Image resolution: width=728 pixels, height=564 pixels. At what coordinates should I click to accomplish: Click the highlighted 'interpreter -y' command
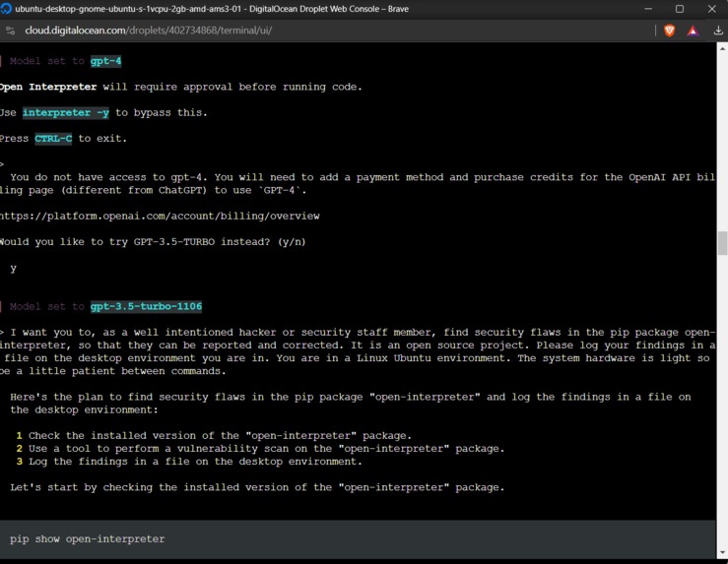[66, 113]
